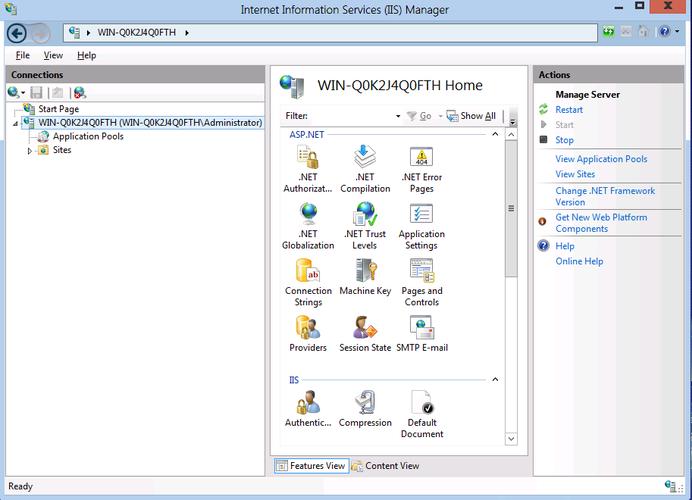Open the .NET Error Pages feature
692x500 pixels.
(421, 170)
